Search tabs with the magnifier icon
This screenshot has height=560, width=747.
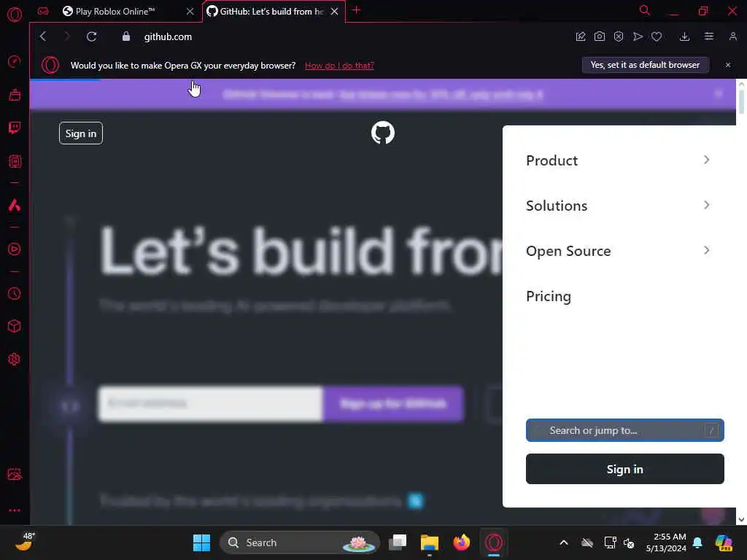[x=645, y=10]
